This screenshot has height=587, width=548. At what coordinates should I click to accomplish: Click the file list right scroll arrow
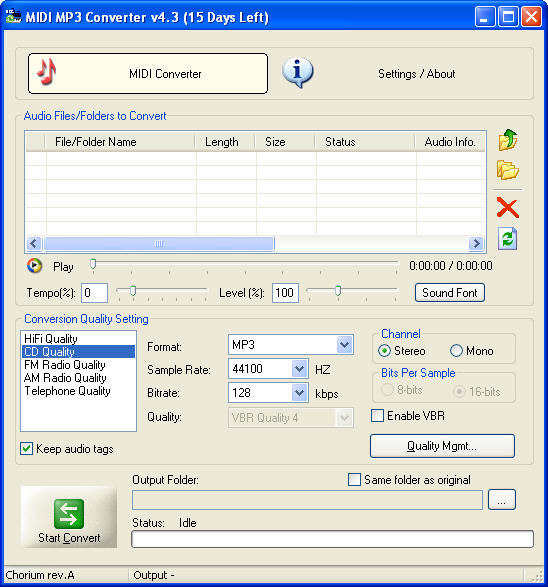(476, 244)
